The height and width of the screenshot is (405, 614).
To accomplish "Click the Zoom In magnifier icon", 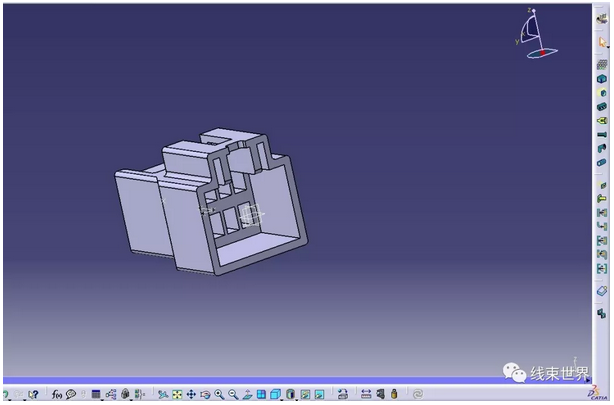I will 219,395.
